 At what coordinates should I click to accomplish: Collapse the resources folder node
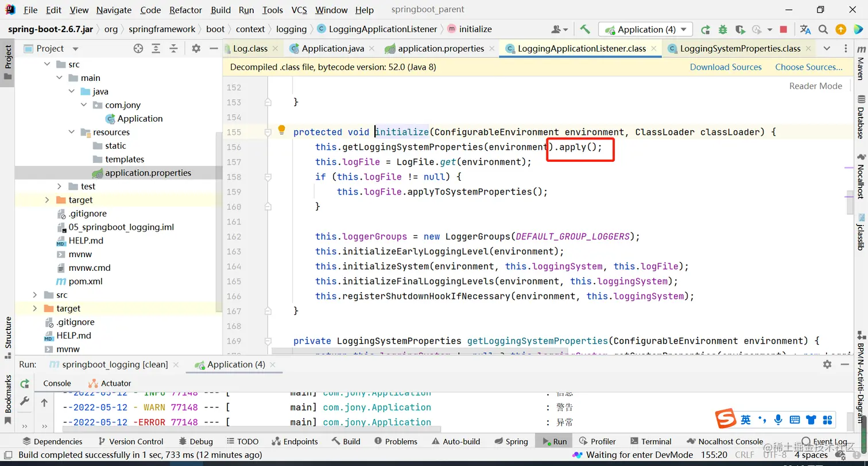tap(72, 132)
